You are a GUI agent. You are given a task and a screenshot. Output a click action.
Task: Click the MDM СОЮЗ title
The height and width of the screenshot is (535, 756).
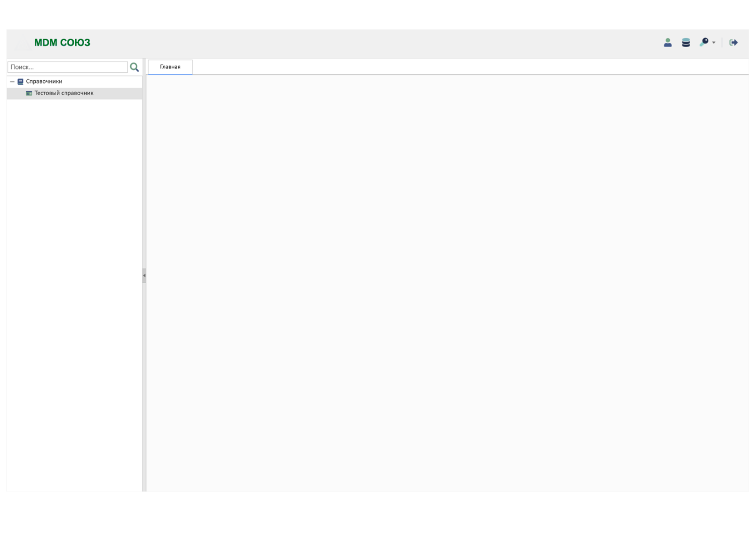point(62,43)
